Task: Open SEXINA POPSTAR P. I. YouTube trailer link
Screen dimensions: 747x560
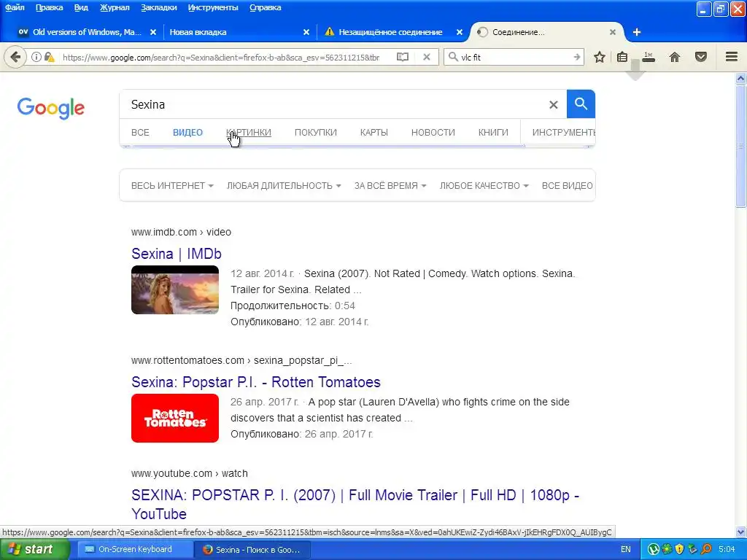Action: coord(355,505)
